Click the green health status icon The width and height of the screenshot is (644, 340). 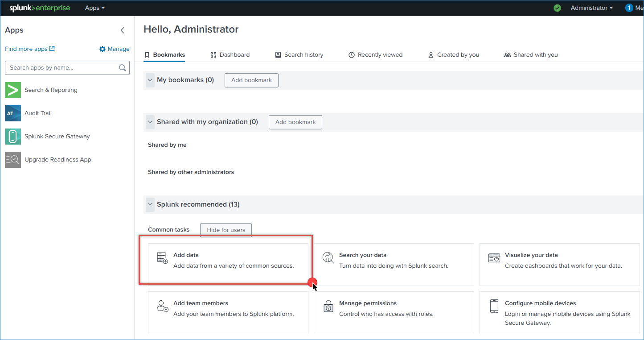(x=557, y=8)
